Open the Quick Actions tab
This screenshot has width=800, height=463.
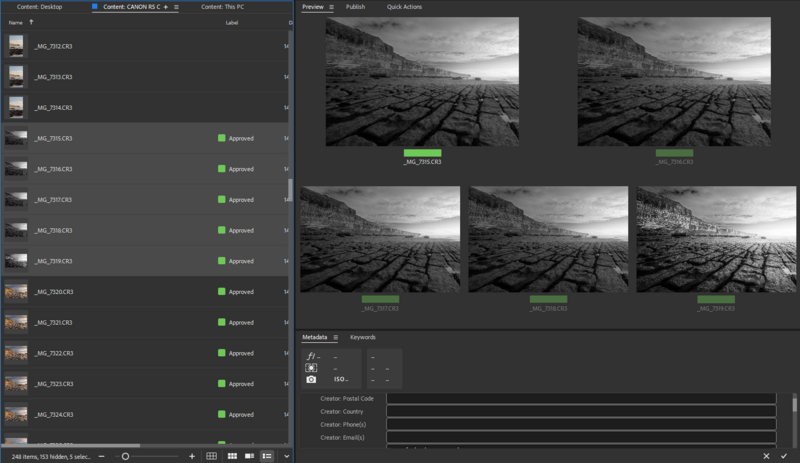pos(404,7)
